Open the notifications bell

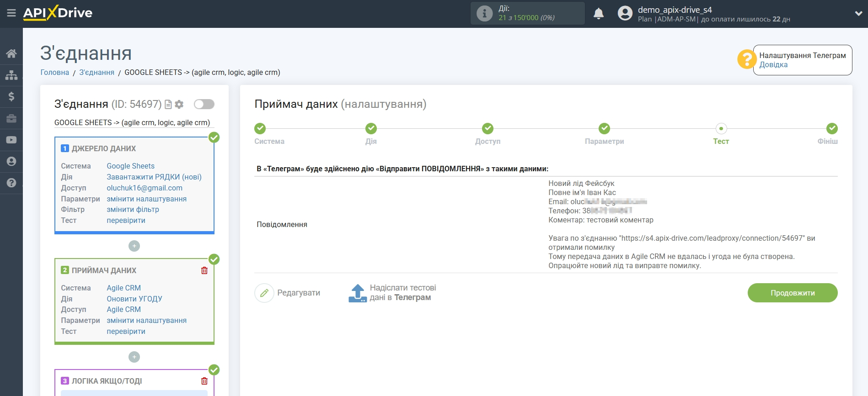[599, 14]
